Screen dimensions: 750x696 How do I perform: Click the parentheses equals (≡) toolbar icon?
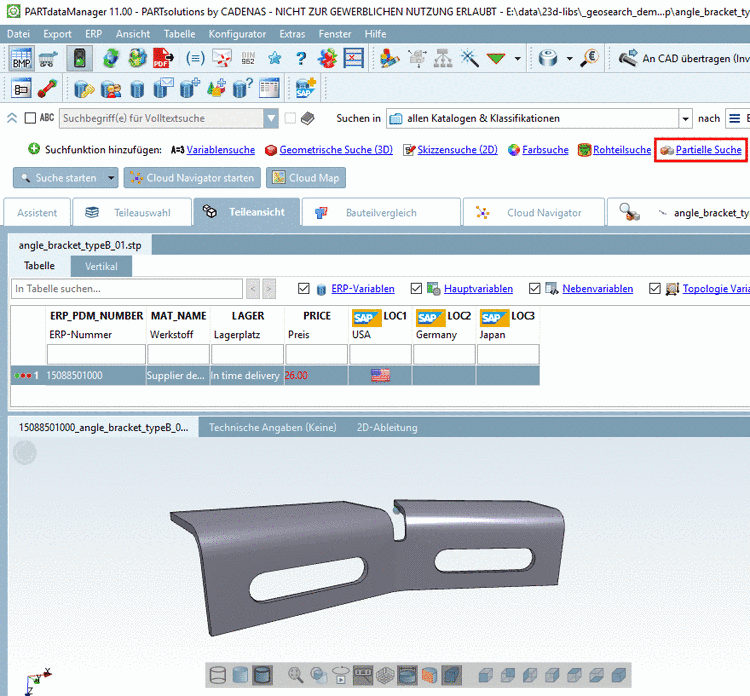195,58
